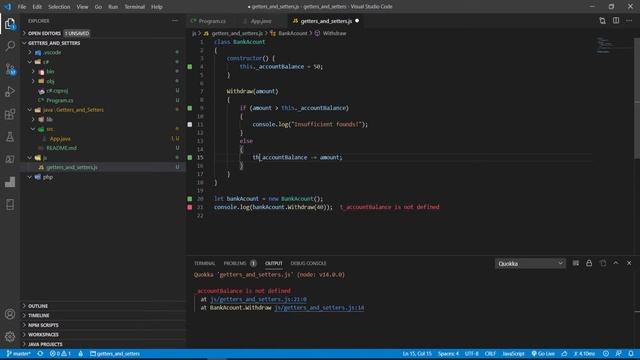Click the Spaces: 4 indentation setting

448,353
